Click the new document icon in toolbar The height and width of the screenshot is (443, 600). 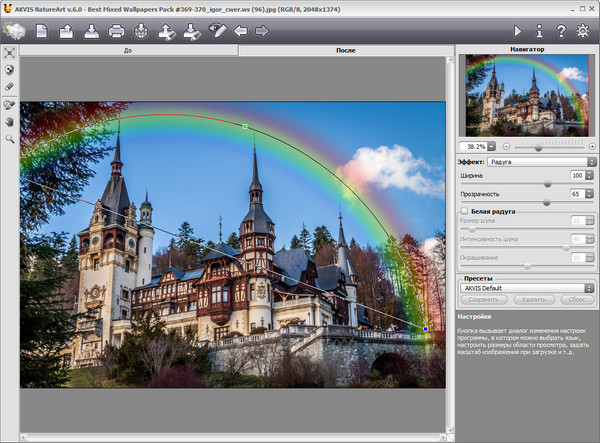click(42, 31)
